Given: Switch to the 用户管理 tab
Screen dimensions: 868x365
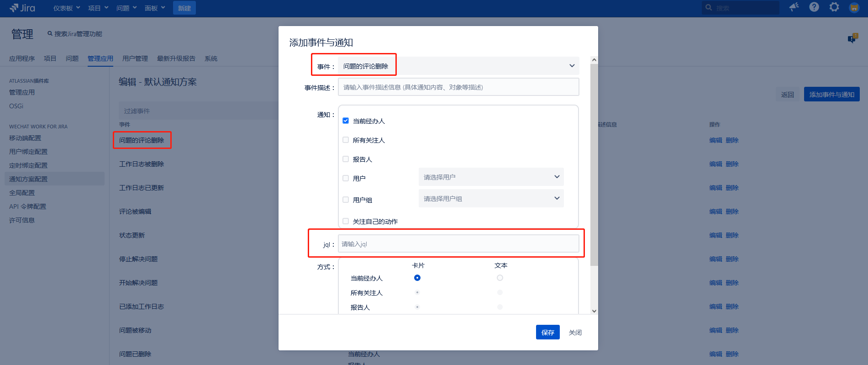Looking at the screenshot, I should click(x=135, y=58).
